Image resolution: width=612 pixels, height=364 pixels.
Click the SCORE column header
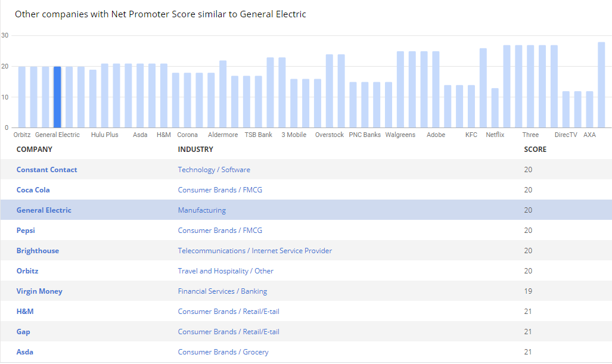click(535, 150)
